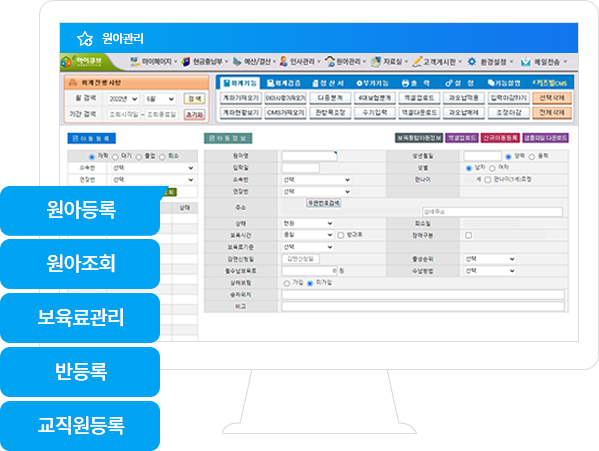The width and height of the screenshot is (599, 451).
Task: Select the 퇴소 radio button
Action: (162, 157)
